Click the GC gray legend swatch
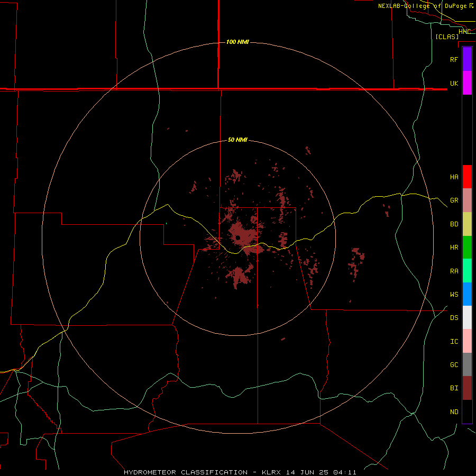This screenshot has width=476, height=476. click(x=467, y=364)
